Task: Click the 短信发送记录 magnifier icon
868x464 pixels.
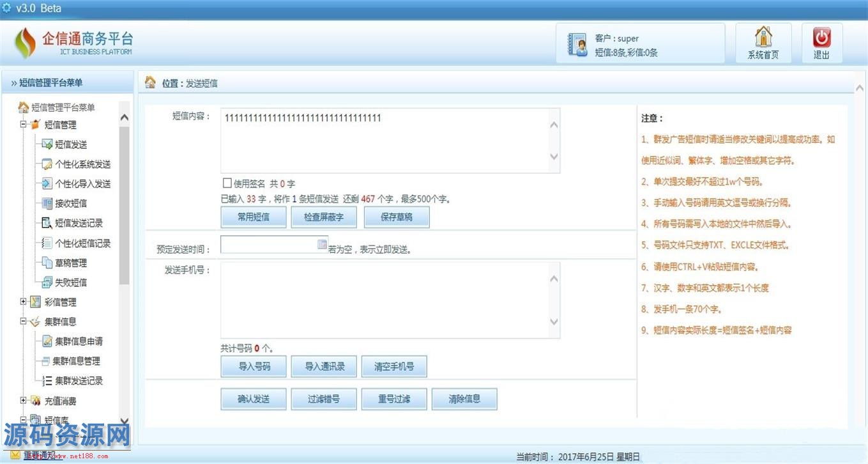Action: (x=47, y=223)
